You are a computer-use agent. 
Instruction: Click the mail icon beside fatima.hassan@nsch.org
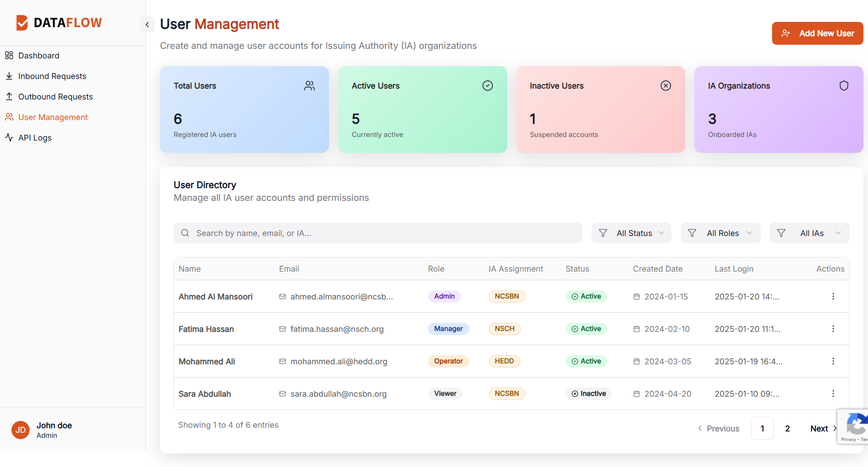point(282,329)
